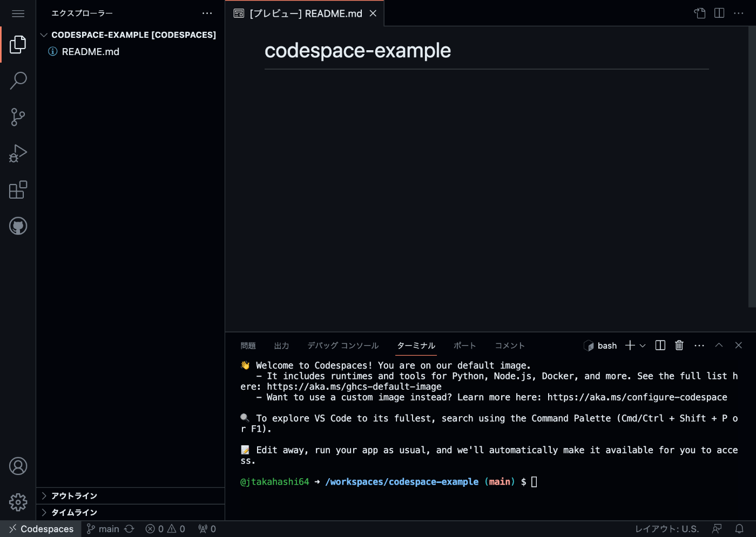Close the bottom panel
This screenshot has height=537, width=756.
[738, 345]
